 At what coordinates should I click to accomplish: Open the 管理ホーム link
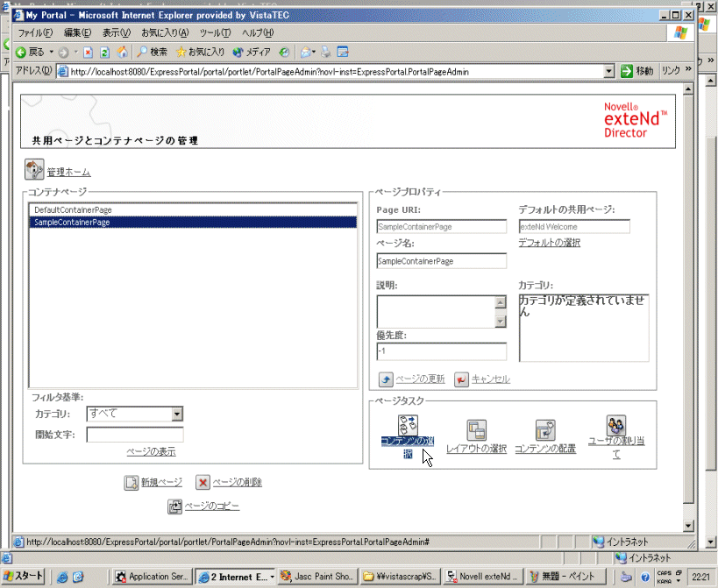click(x=68, y=173)
